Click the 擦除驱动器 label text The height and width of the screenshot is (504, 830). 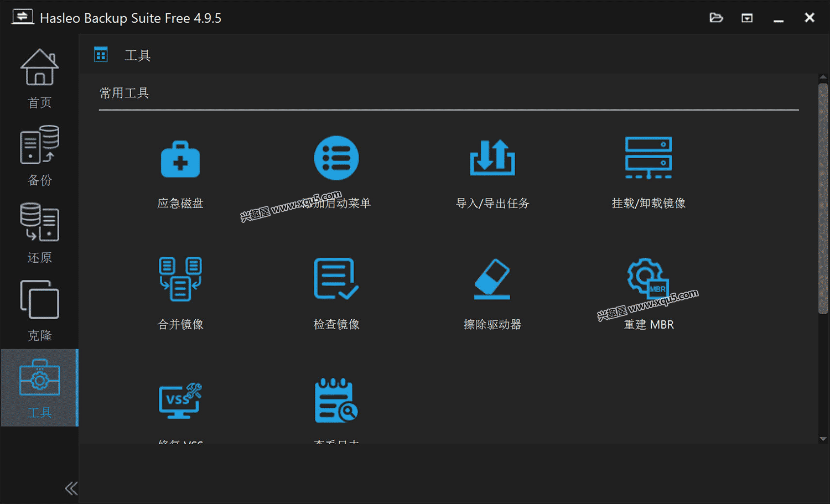(x=492, y=324)
